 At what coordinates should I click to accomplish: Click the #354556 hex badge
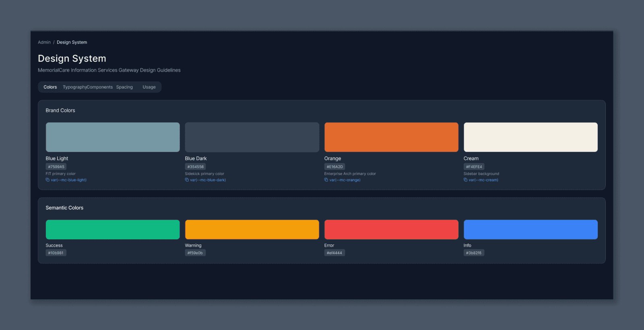pos(195,167)
